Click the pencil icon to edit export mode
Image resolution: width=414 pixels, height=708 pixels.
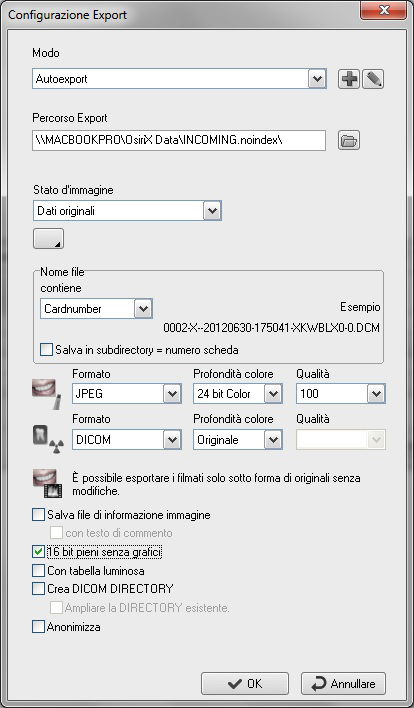(x=373, y=79)
